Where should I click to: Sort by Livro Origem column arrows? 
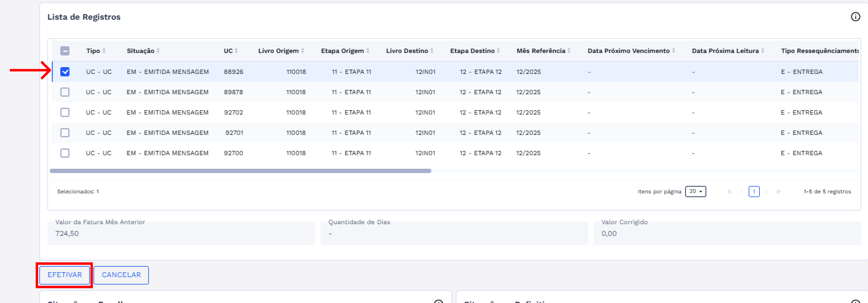pos(303,50)
